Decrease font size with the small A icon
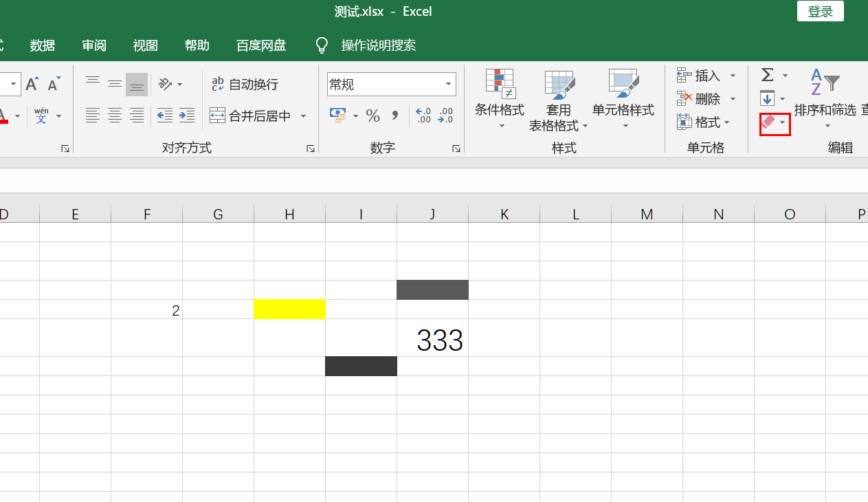Screen dimensions: 868x502 [x=54, y=84]
